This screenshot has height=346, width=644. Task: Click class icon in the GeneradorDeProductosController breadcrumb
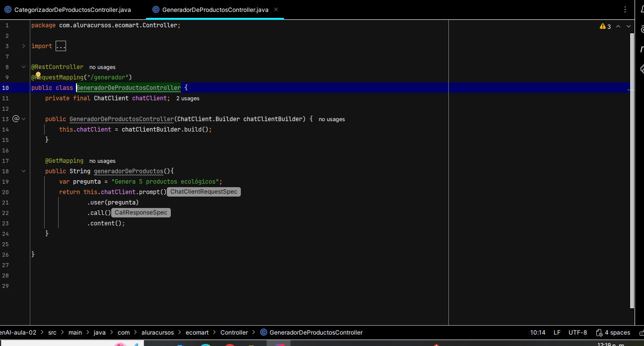[x=264, y=333]
